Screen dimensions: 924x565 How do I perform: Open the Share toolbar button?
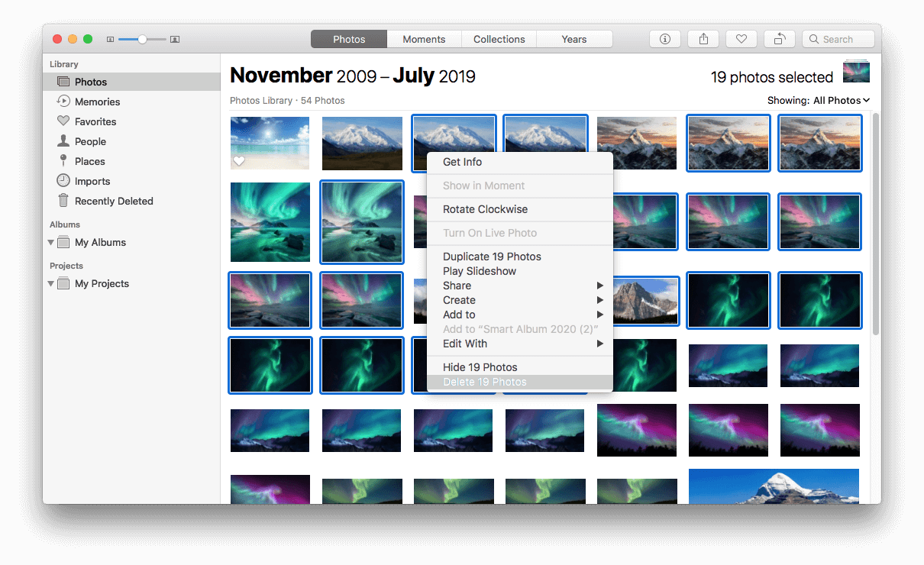coord(703,39)
